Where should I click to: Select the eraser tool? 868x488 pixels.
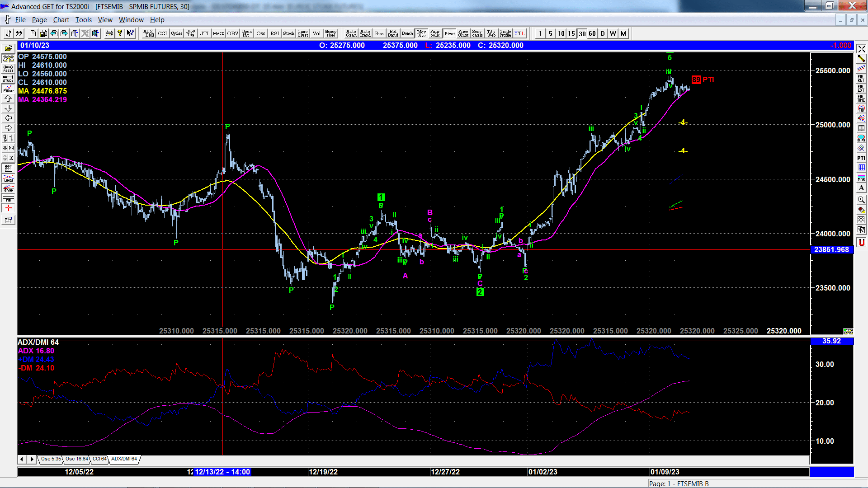point(861,210)
